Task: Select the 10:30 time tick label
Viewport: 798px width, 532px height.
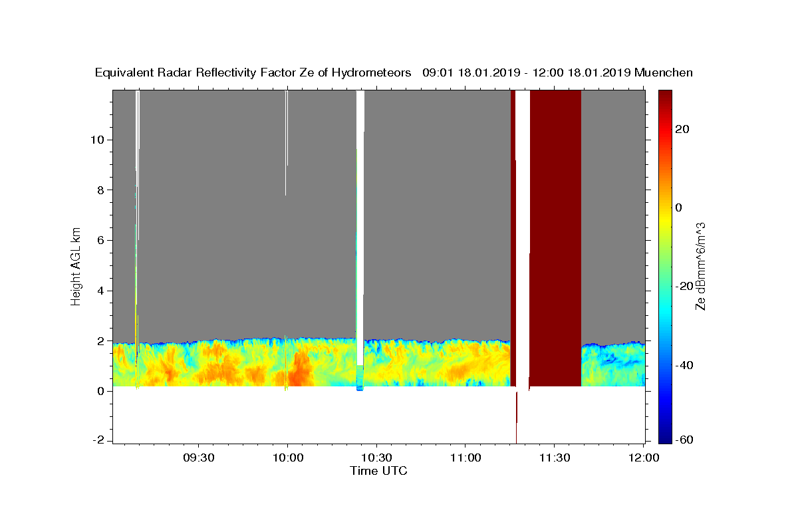Action: click(376, 458)
